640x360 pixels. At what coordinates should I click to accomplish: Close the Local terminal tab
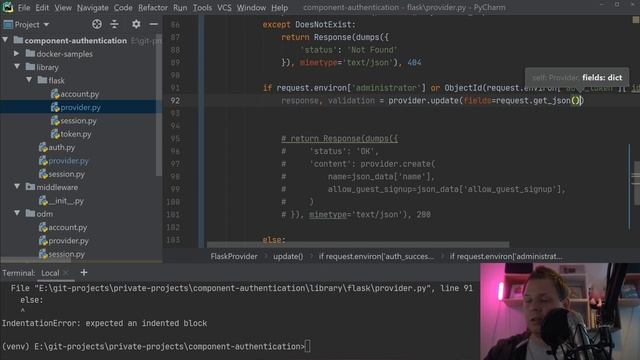(66, 273)
